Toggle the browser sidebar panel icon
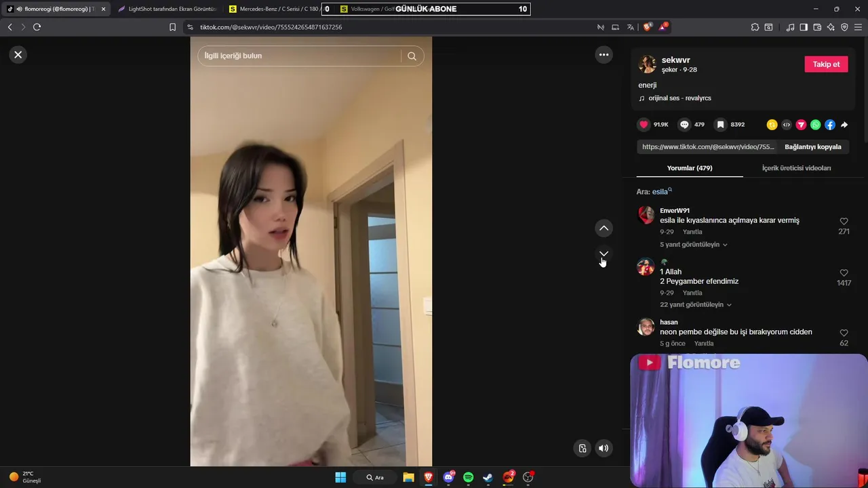Screen dimensions: 868x488 pos(804,27)
